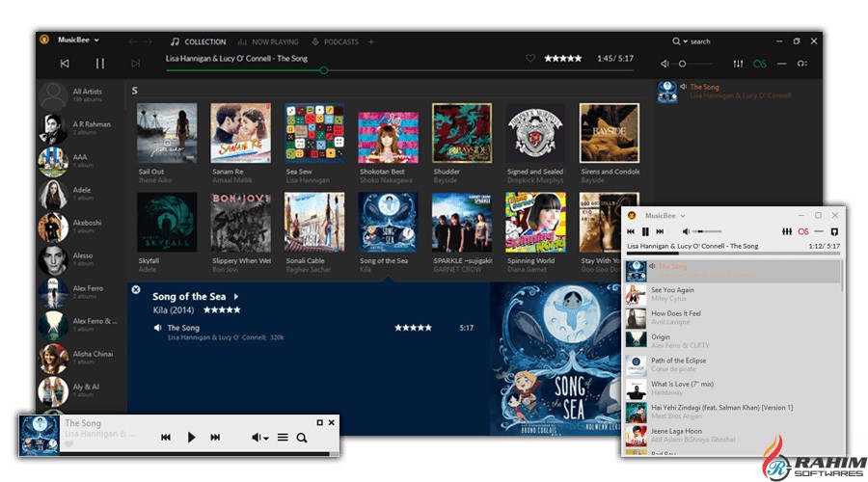Click the heart love icon beside rating
868x482 pixels.
[529, 58]
